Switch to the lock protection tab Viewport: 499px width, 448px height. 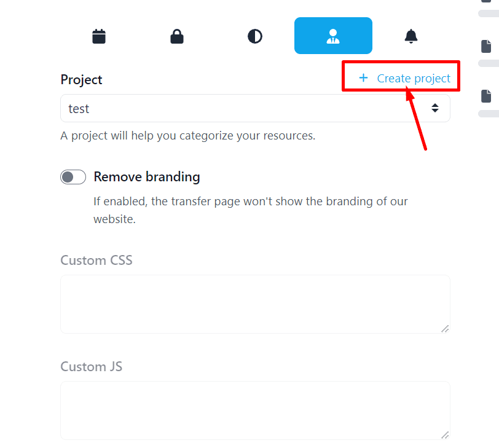177,36
